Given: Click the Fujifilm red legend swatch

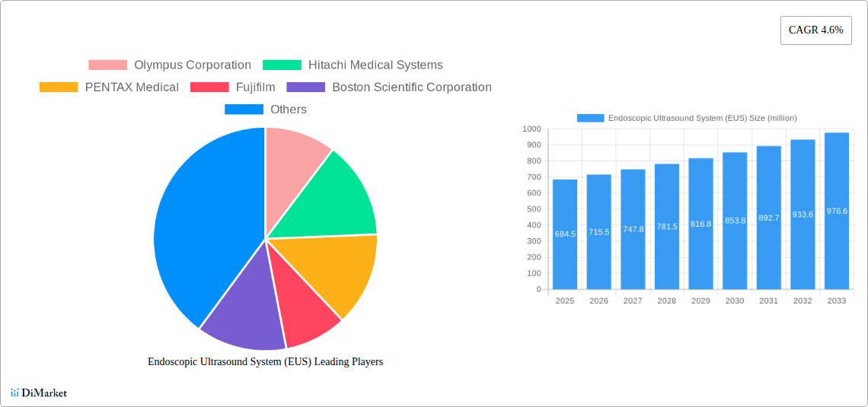Looking at the screenshot, I should click(209, 87).
